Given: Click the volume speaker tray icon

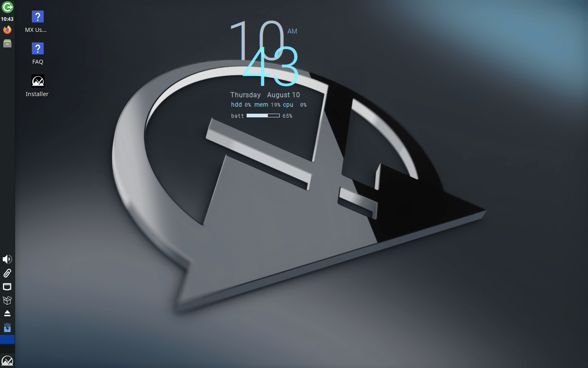Looking at the screenshot, I should point(7,259).
